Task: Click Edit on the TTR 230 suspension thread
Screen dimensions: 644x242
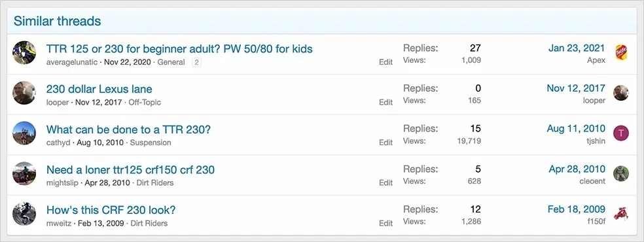Action: click(x=385, y=143)
